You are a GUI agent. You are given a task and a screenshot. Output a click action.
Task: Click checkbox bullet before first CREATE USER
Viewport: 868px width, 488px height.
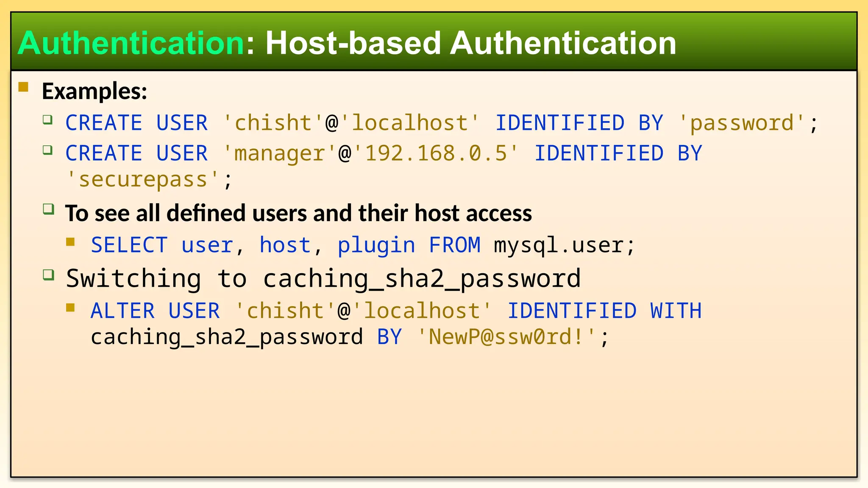pyautogui.click(x=48, y=119)
